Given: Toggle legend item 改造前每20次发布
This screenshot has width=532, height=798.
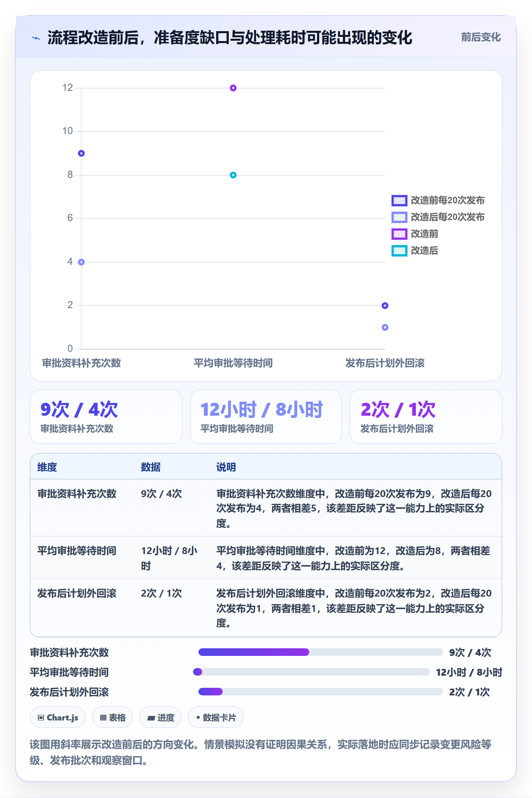Looking at the screenshot, I should tap(438, 200).
